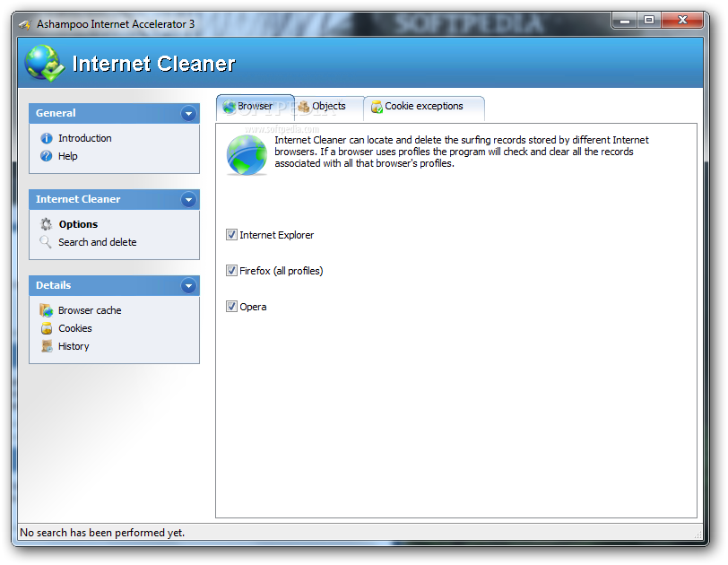Image resolution: width=728 pixels, height=565 pixels.
Task: Close the Ashampoo Internet Accelerator window
Action: 682,21
